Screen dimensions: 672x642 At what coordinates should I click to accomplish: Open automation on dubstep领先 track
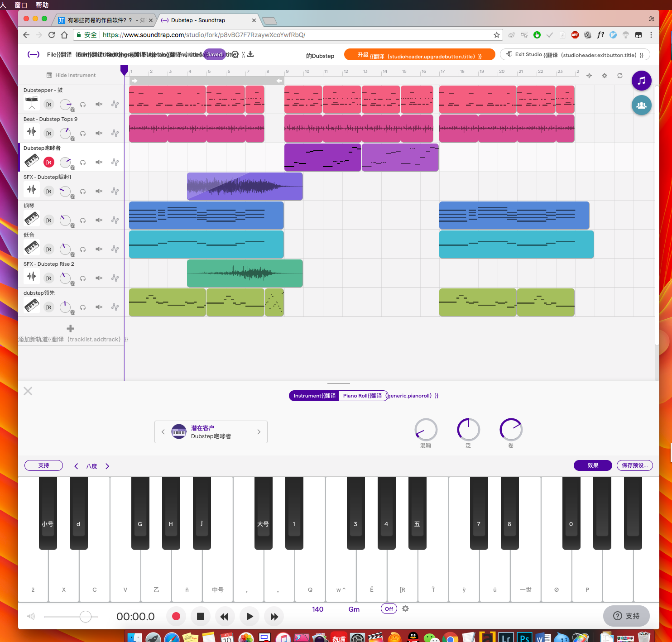[x=115, y=307]
